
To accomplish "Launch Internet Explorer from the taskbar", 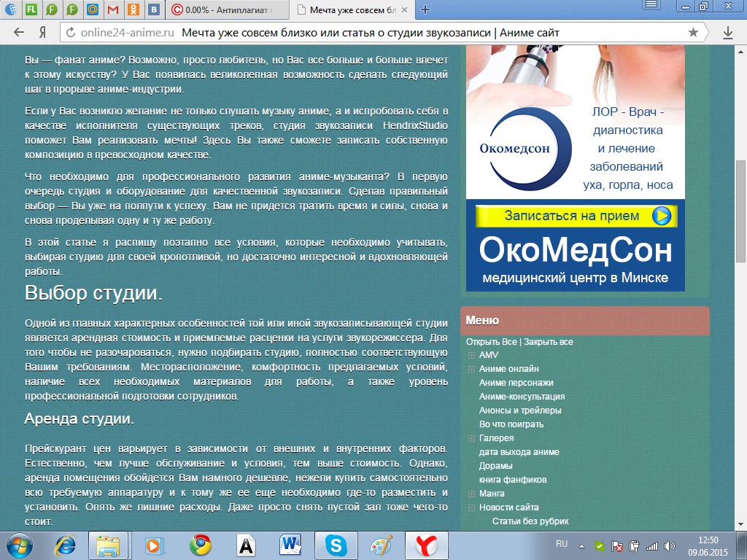I will point(66,545).
